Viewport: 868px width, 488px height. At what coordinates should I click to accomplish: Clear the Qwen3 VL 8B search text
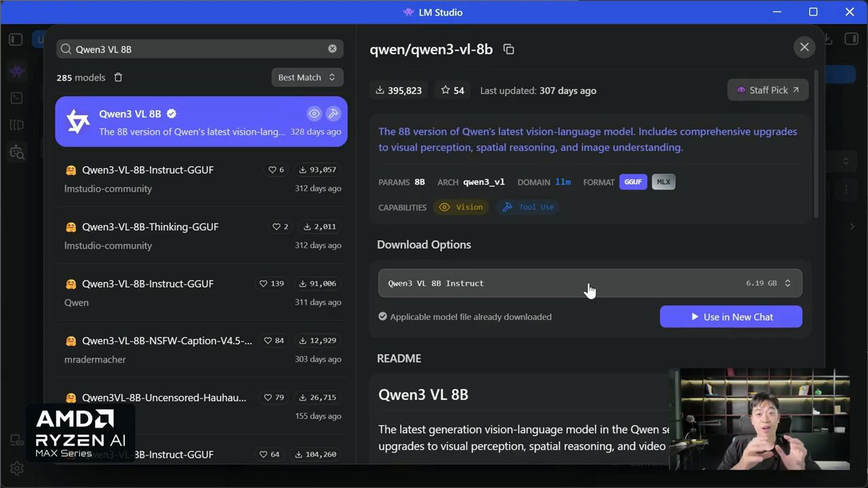pyautogui.click(x=332, y=49)
